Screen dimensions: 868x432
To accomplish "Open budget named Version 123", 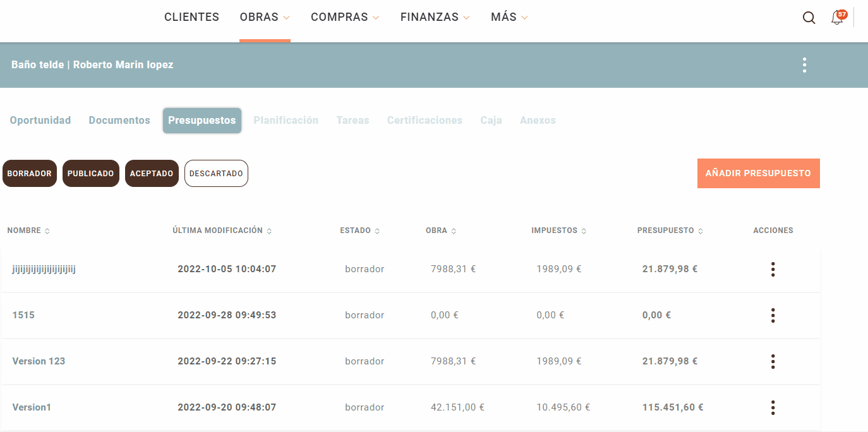I will tap(39, 361).
